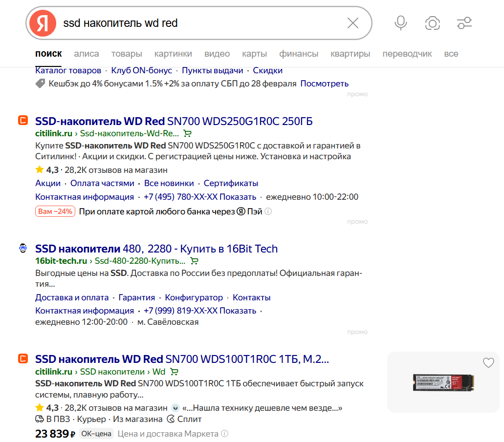
Task: Go to the "картинки" tab
Action: click(173, 54)
